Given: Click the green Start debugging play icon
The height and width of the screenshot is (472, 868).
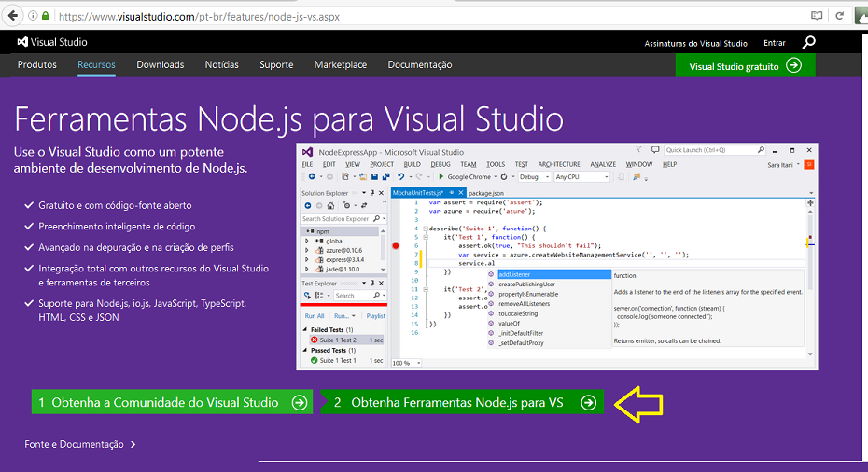Looking at the screenshot, I should [x=441, y=176].
